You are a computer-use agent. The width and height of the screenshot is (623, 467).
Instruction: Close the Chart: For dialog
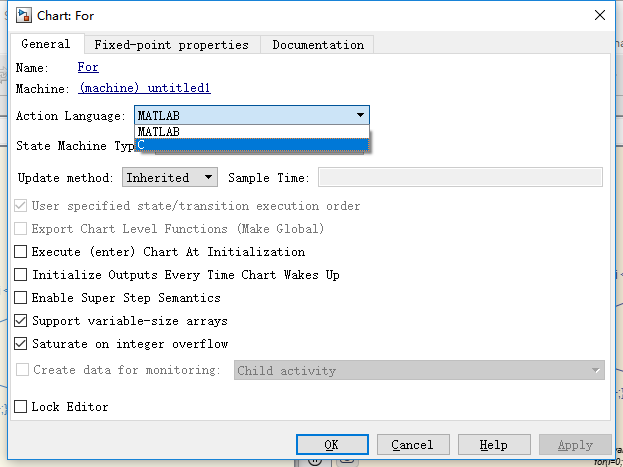coord(599,15)
